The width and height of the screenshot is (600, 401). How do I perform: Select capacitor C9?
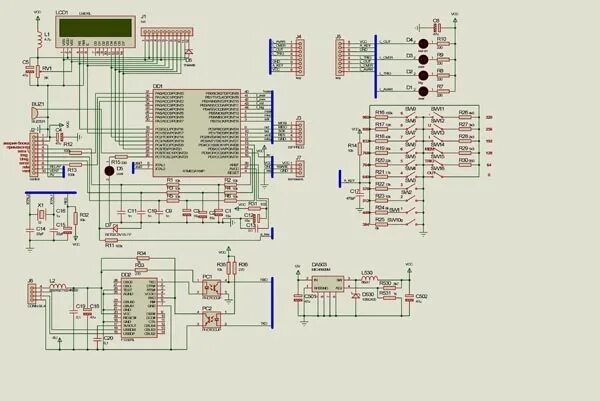point(160,212)
